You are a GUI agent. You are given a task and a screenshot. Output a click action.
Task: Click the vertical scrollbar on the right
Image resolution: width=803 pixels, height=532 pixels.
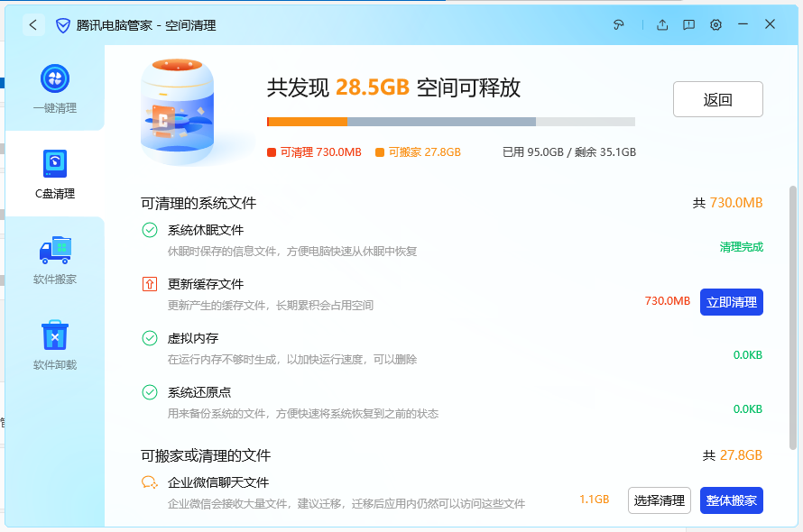793,317
